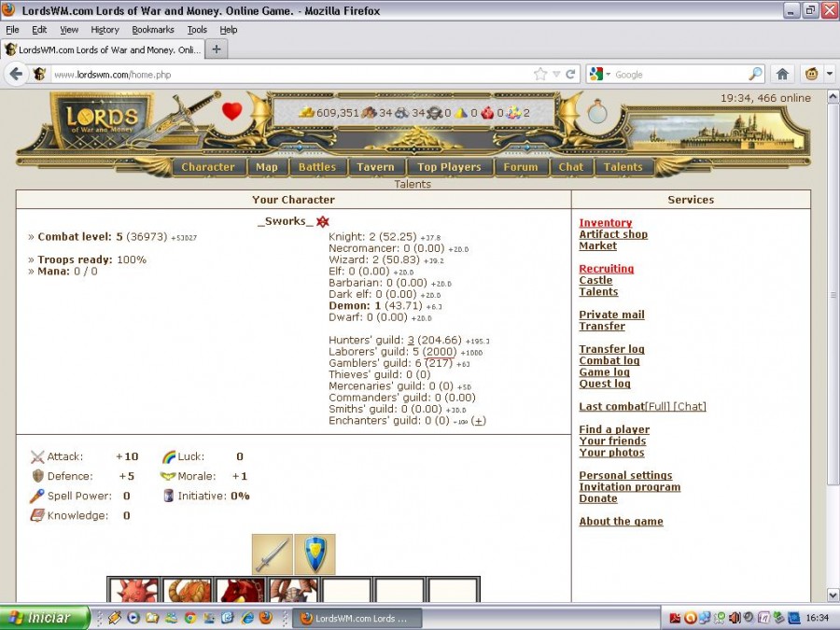Open the Forum menu
The height and width of the screenshot is (630, 840).
[521, 167]
